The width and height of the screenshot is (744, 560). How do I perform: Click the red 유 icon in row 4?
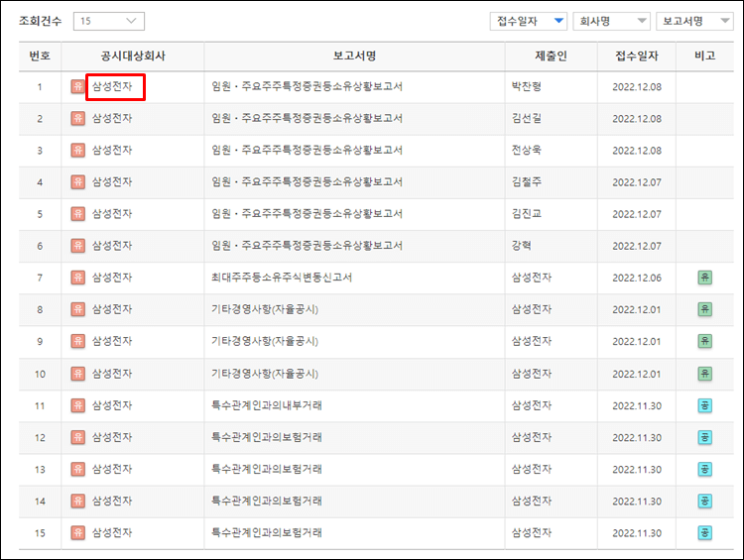77,181
